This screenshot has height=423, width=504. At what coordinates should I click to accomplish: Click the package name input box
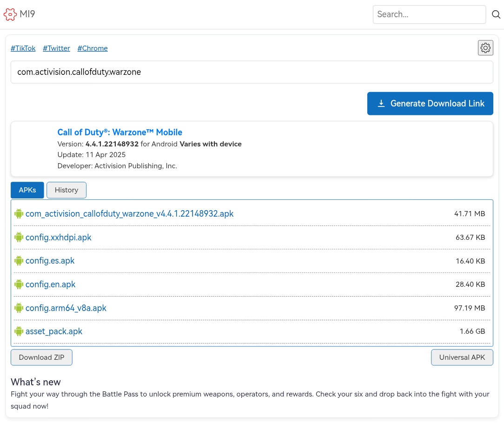[x=252, y=72]
